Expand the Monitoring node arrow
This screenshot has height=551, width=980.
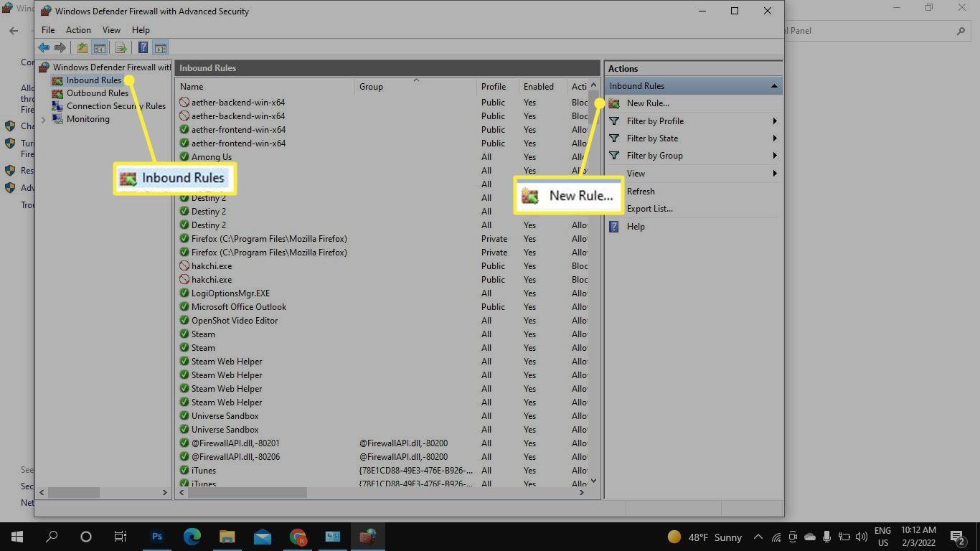tap(44, 119)
